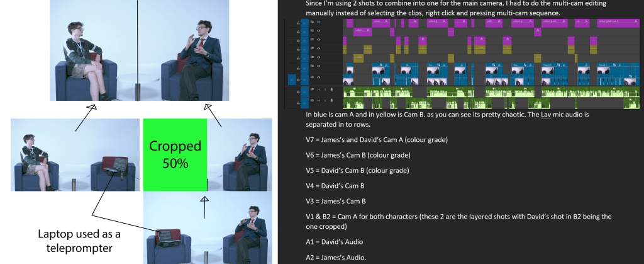The width and height of the screenshot is (644, 264).
Task: Toggle sync lock for track V1
Action: tap(312, 77)
